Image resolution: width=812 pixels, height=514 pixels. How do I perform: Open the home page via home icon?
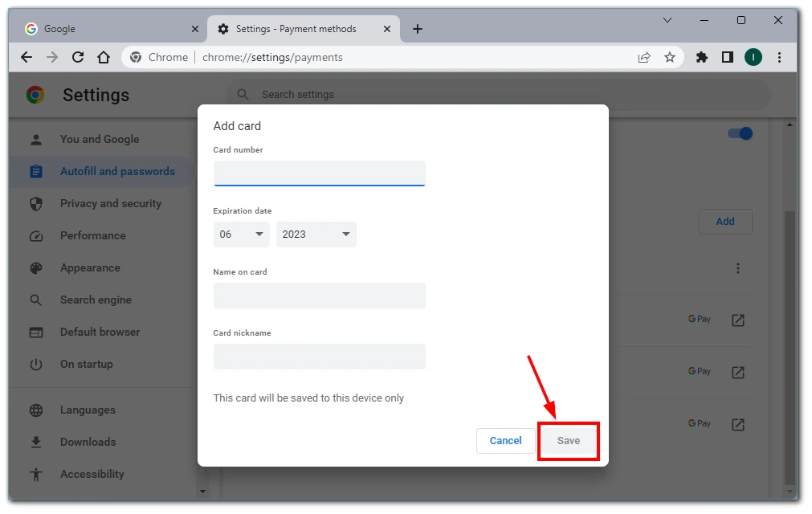pos(104,58)
